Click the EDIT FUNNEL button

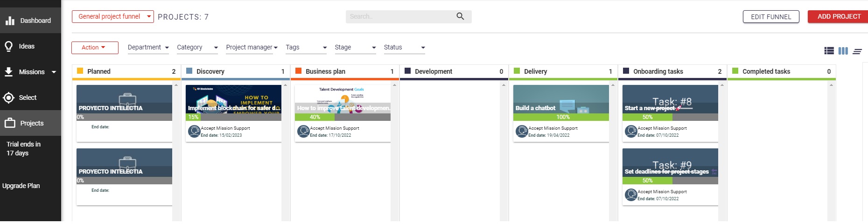(x=770, y=17)
